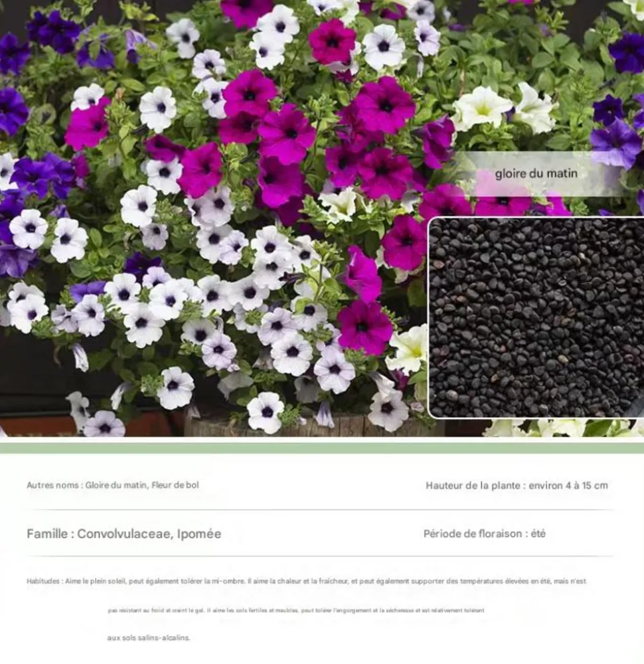Image resolution: width=644 pixels, height=664 pixels.
Task: Select the word 'Convolvulaceae'
Action: pos(123,534)
